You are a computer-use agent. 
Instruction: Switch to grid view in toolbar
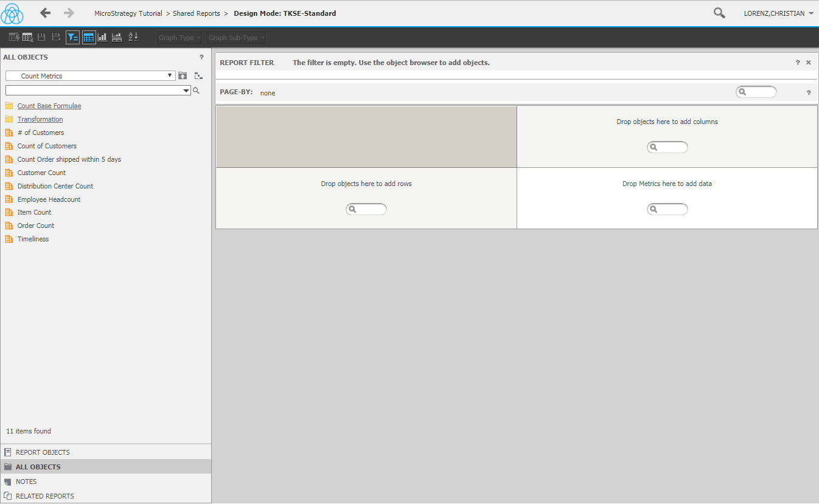point(89,37)
